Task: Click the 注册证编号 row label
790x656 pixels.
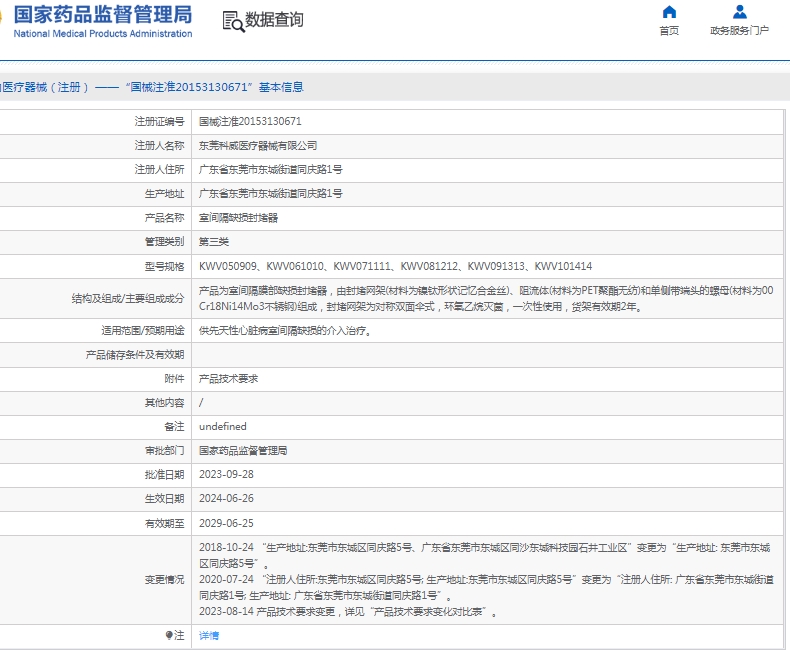Action: (x=159, y=121)
